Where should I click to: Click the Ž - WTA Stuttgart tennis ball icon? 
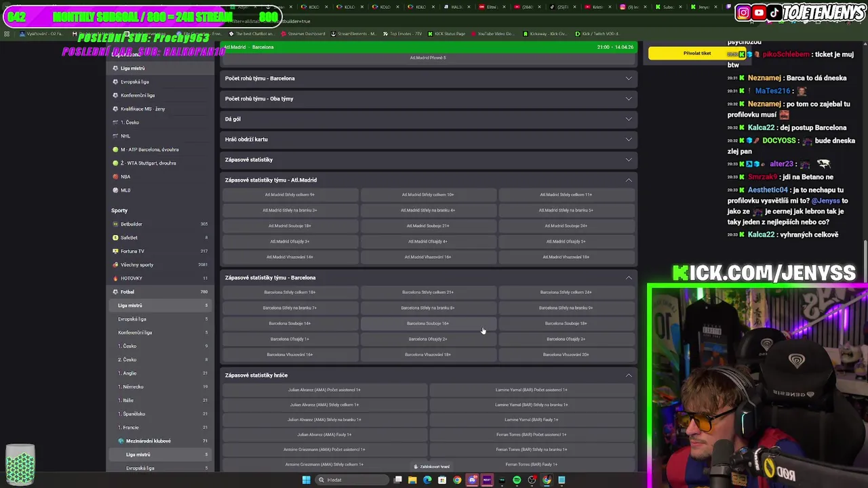pos(115,163)
